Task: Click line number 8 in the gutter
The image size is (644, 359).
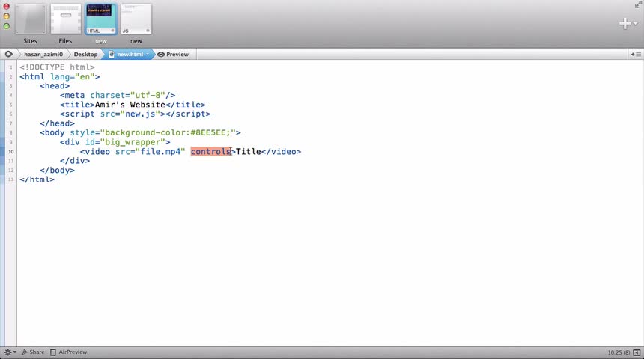Action: pos(10,132)
